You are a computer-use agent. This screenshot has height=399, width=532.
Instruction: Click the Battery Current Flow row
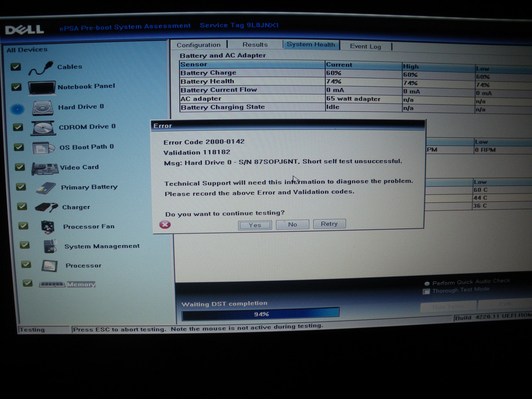coord(356,91)
